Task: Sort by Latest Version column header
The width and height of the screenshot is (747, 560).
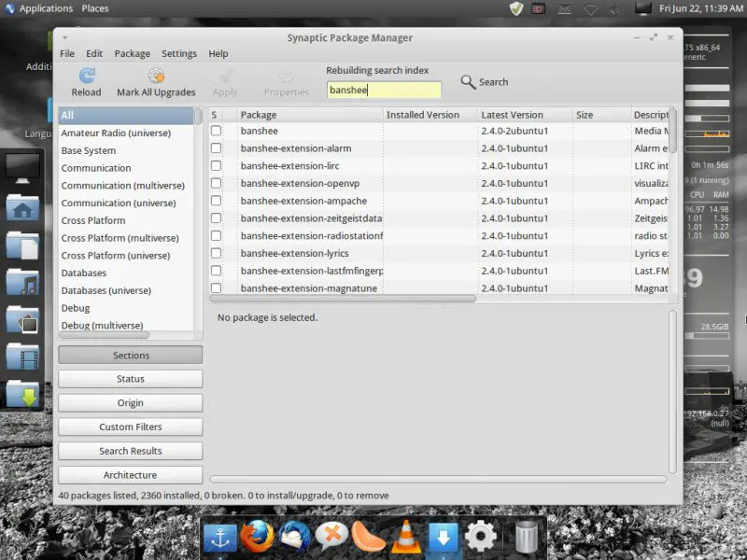Action: pyautogui.click(x=526, y=115)
